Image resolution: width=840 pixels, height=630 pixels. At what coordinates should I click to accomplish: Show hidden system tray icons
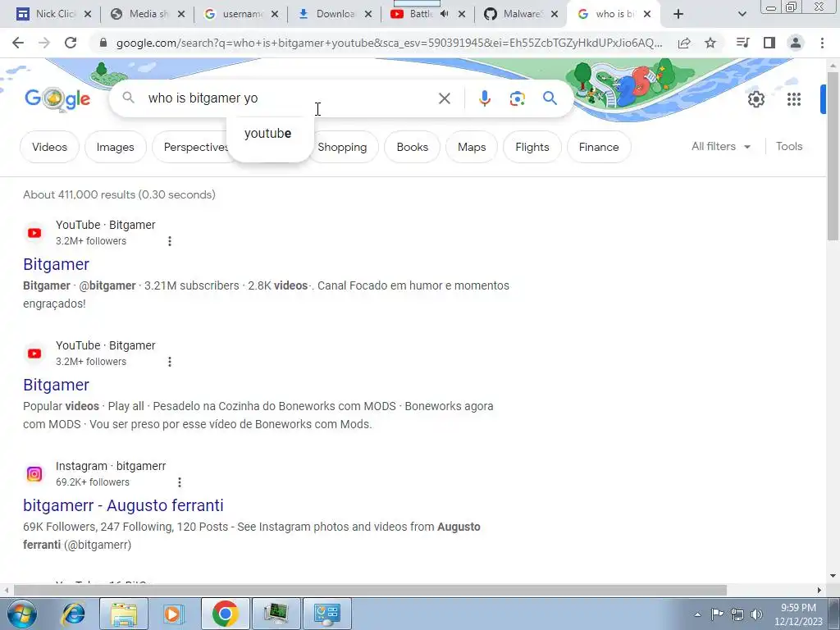pyautogui.click(x=697, y=614)
